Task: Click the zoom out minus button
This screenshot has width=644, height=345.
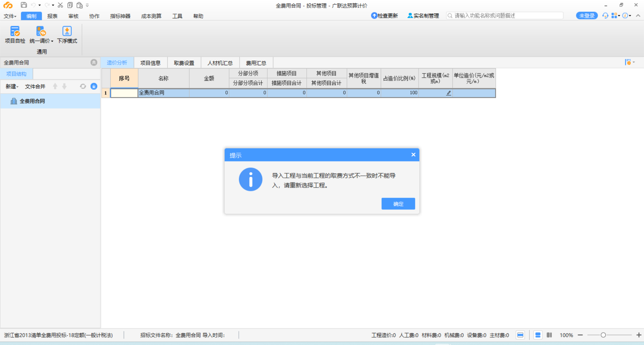Action: point(580,335)
